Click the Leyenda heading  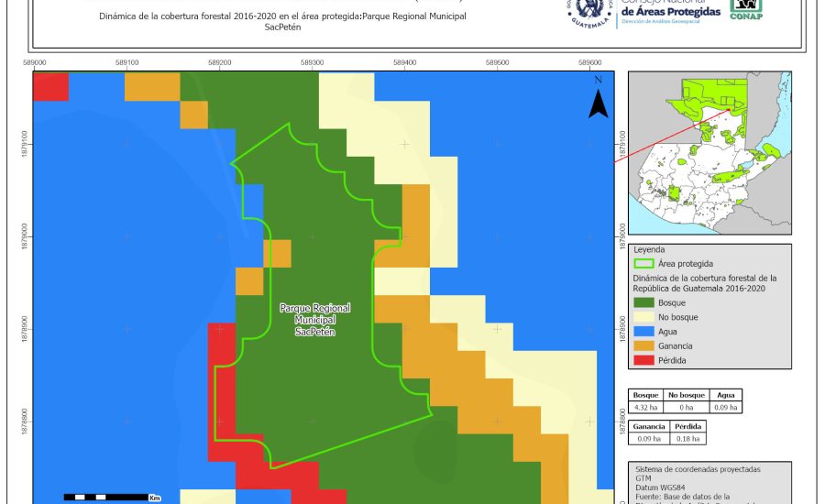coord(648,249)
